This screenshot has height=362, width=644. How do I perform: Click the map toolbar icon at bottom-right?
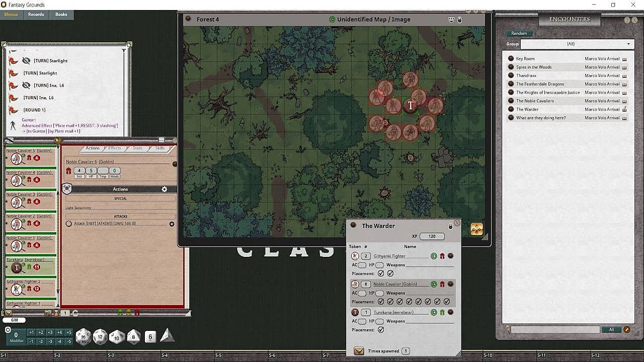(x=476, y=229)
